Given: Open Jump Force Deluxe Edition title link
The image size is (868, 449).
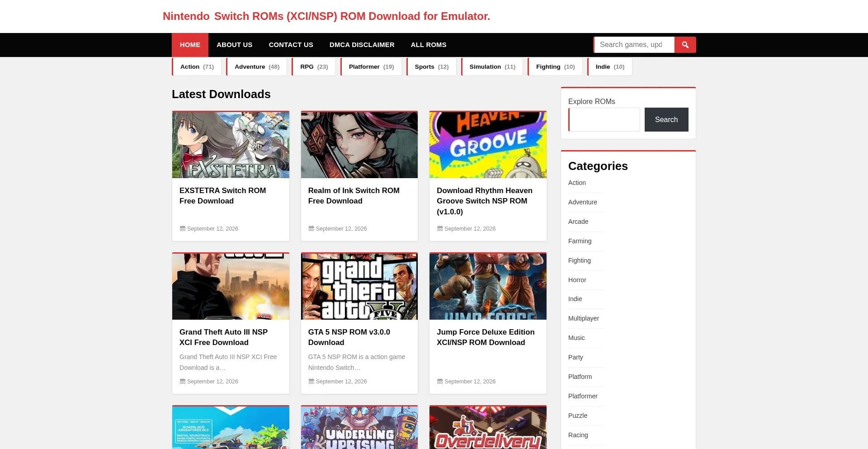Looking at the screenshot, I should 486,337.
